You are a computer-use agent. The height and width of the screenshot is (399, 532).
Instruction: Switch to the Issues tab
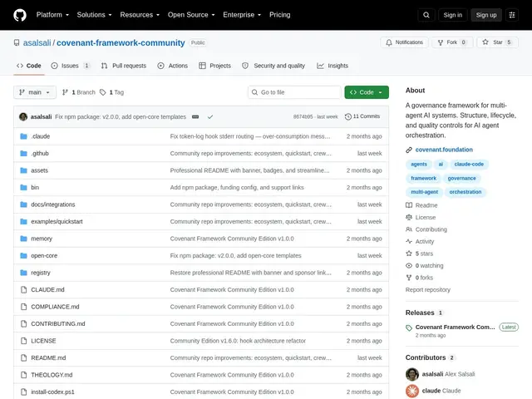pyautogui.click(x=70, y=66)
